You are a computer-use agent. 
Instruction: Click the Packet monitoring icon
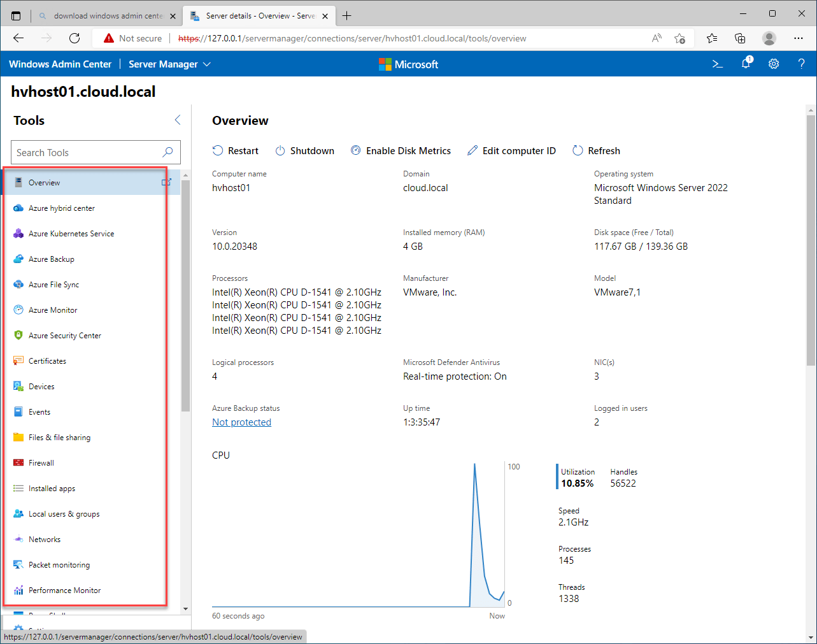18,565
